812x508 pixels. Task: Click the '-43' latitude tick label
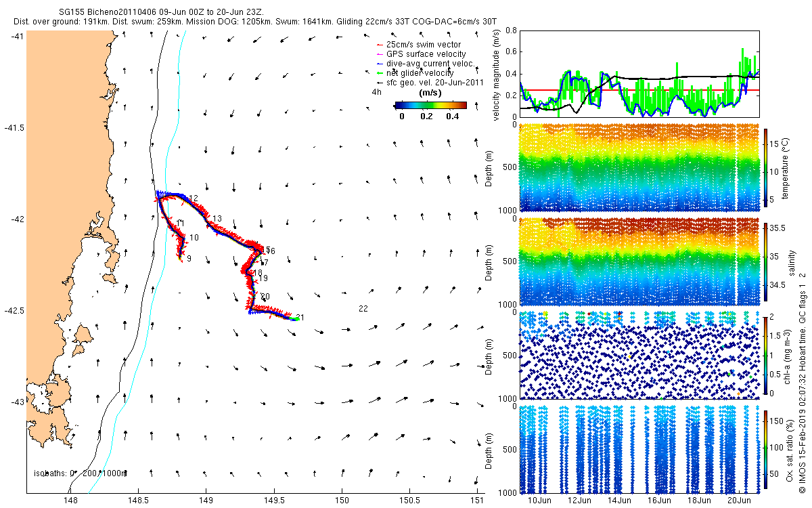(18, 402)
